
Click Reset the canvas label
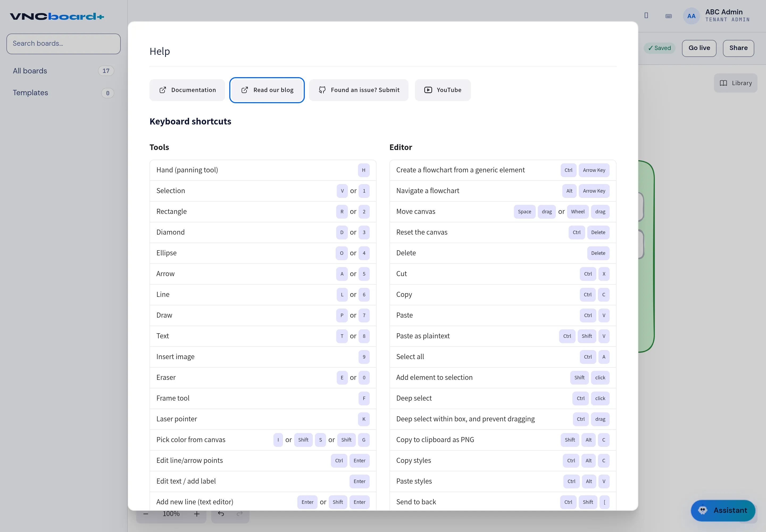point(422,232)
